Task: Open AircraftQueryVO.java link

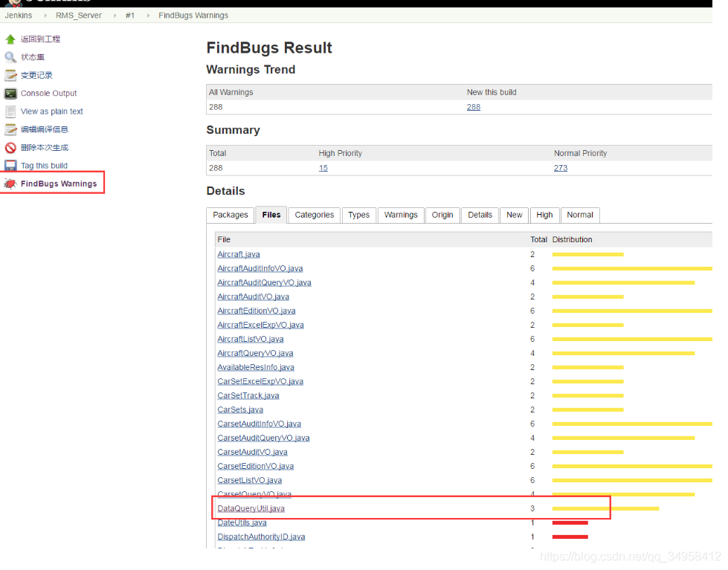Action: click(x=255, y=353)
